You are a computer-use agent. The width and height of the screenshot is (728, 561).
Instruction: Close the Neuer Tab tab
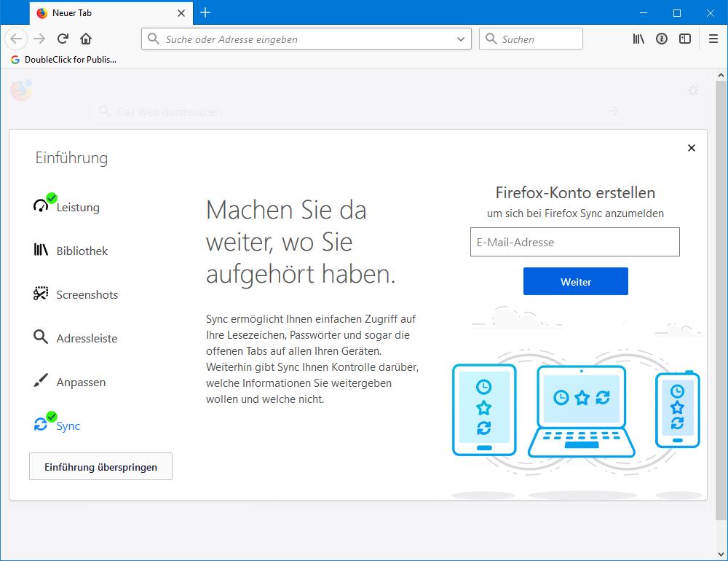click(181, 13)
